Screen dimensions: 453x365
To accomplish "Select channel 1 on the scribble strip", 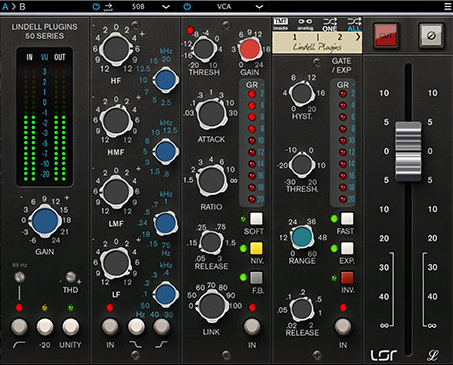I will [295, 37].
